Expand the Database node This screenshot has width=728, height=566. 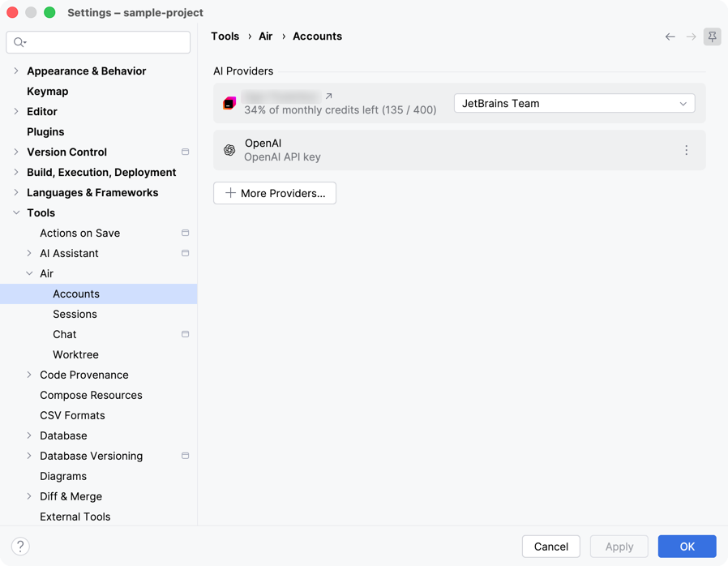29,435
